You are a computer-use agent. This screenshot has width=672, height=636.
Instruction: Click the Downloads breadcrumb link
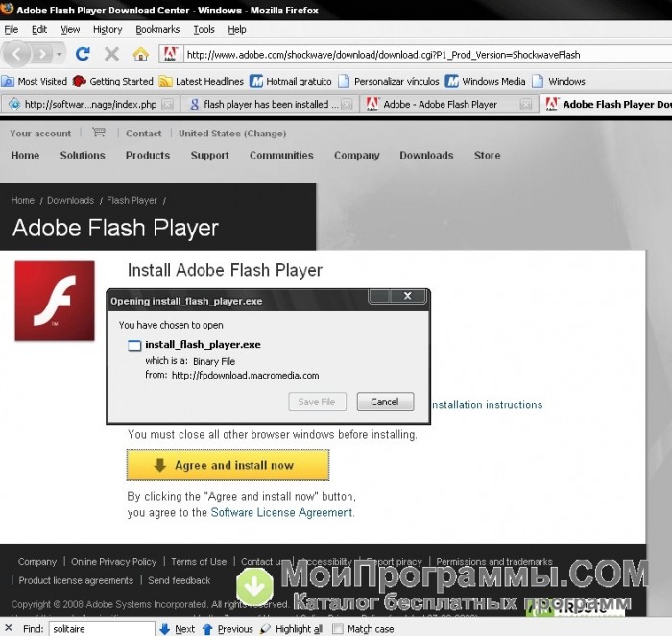coord(70,200)
